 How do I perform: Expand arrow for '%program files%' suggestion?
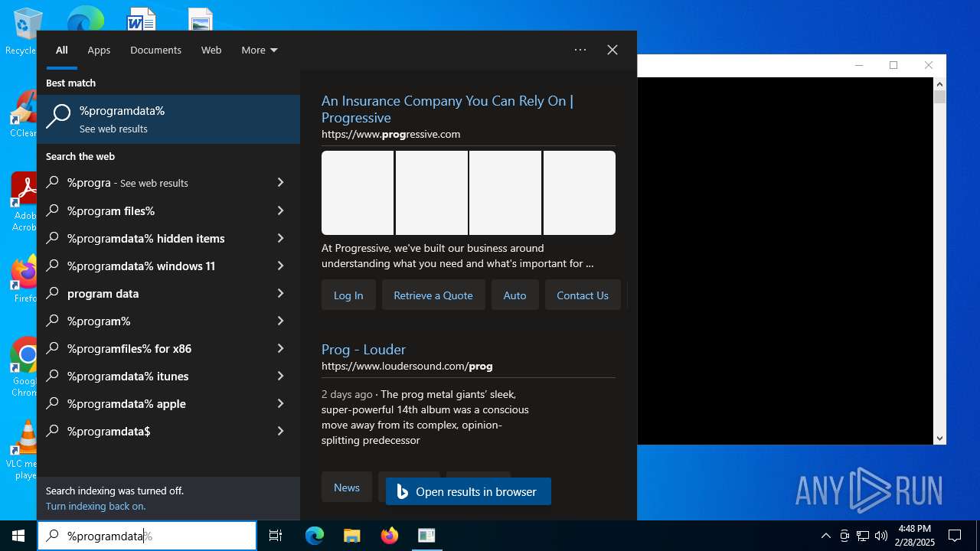(x=280, y=210)
